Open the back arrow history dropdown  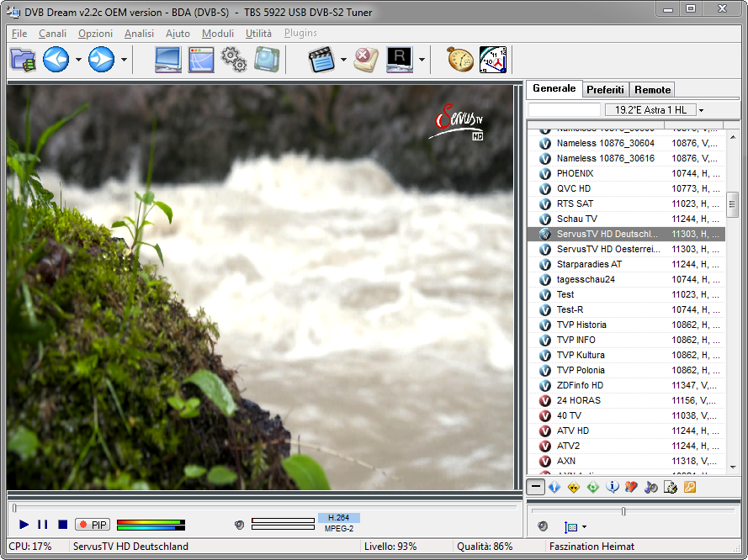pos(78,60)
